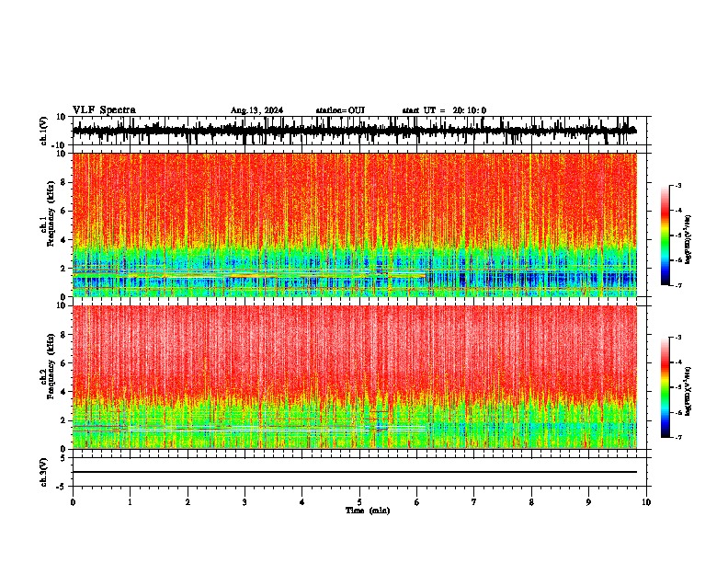Image resolution: width=728 pixels, height=563 pixels.
Task: Click the "station=OUI" label
Action: pyautogui.click(x=340, y=110)
